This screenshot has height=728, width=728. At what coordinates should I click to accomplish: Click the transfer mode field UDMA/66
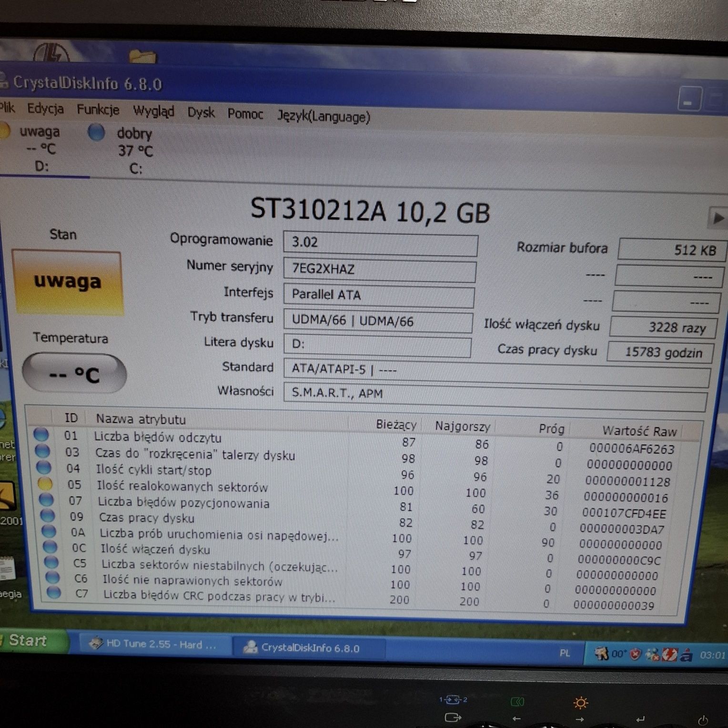[x=378, y=321]
